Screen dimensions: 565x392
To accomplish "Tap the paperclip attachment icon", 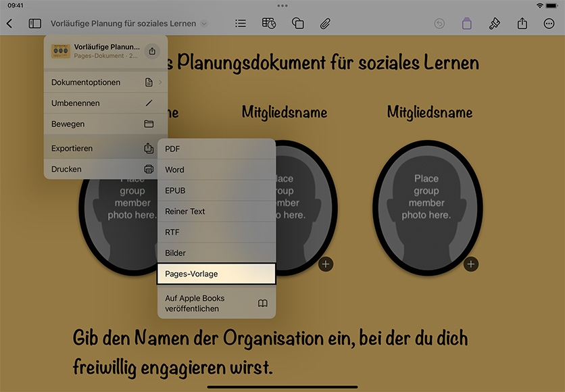I will click(325, 24).
